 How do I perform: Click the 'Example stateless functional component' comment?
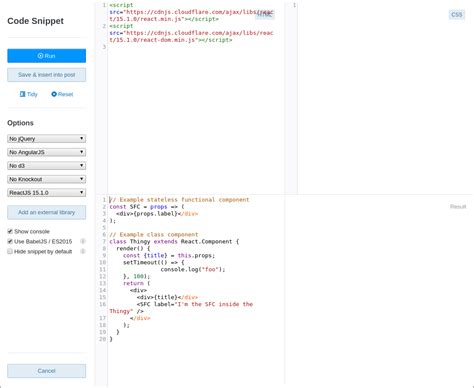click(179, 200)
